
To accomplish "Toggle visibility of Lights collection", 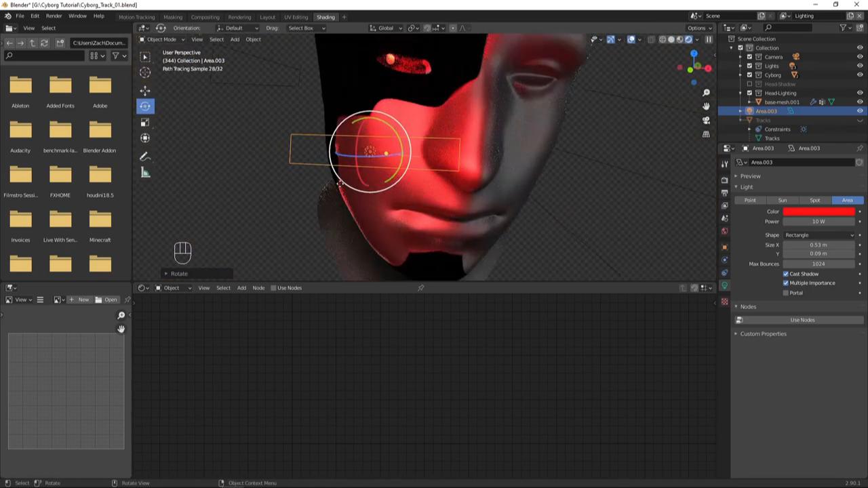I will tap(860, 66).
